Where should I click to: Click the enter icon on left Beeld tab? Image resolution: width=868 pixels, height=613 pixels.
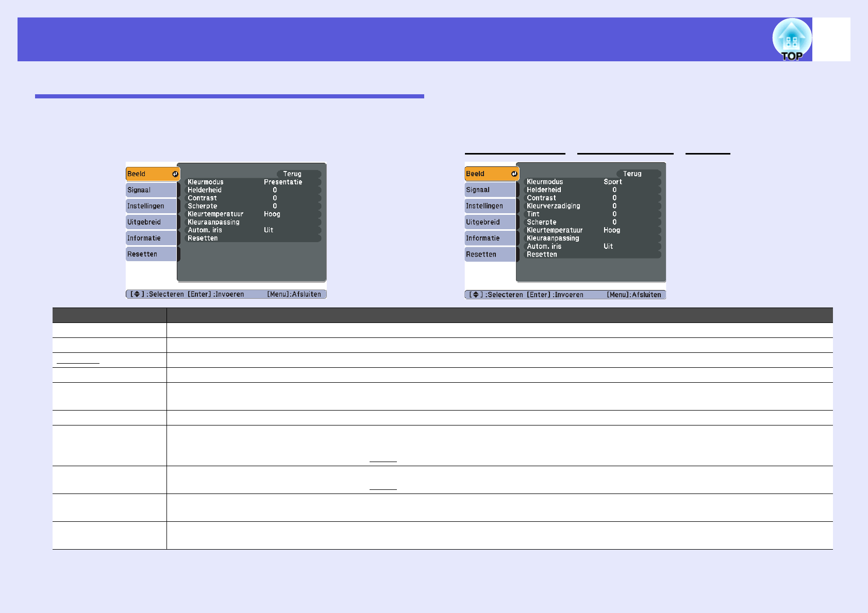point(175,174)
